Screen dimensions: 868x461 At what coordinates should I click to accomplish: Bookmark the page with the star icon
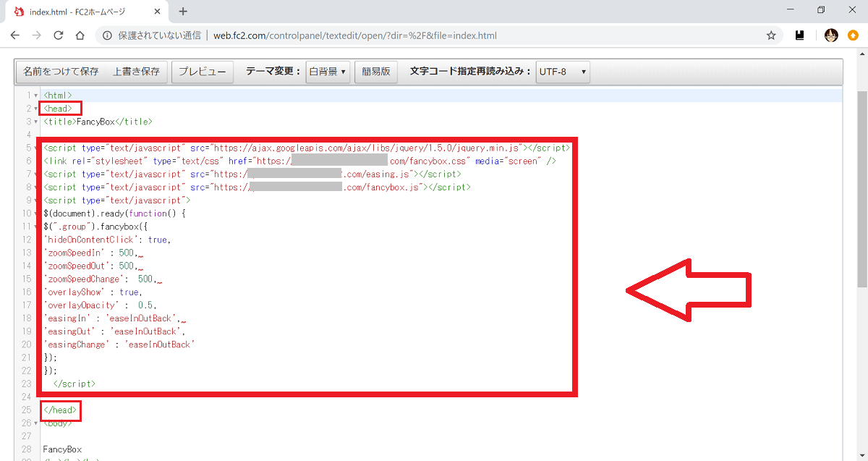[x=771, y=35]
